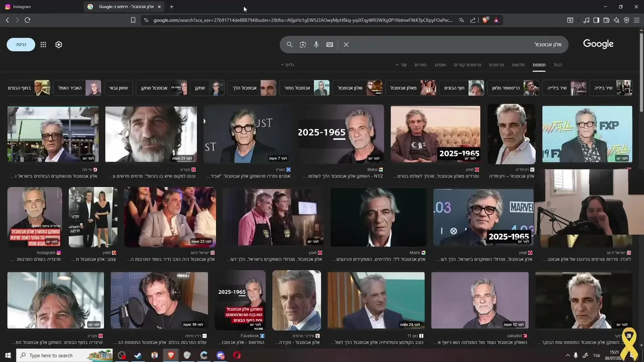Screen dimensions: 644x362
Task: Select the סרטונים קצרים short videos tab
Action: click(467, 65)
